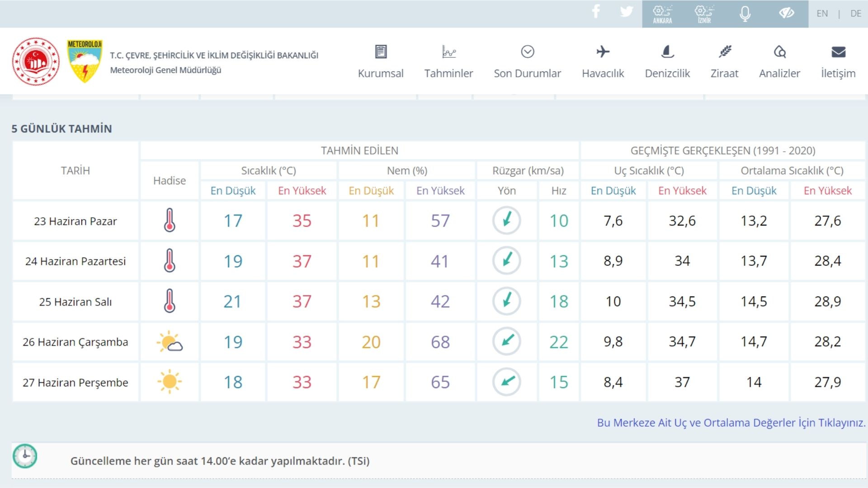Open the Ziraat menu
The image size is (868, 488).
[x=724, y=73]
